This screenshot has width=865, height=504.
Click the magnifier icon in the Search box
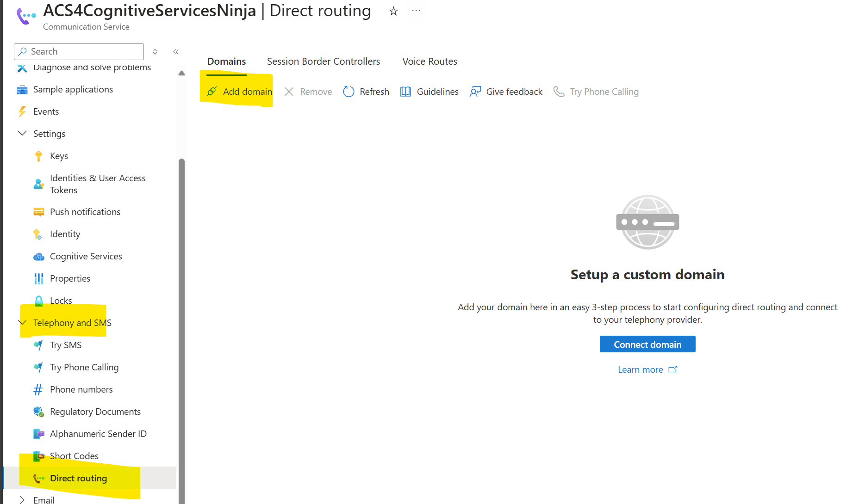click(x=22, y=52)
